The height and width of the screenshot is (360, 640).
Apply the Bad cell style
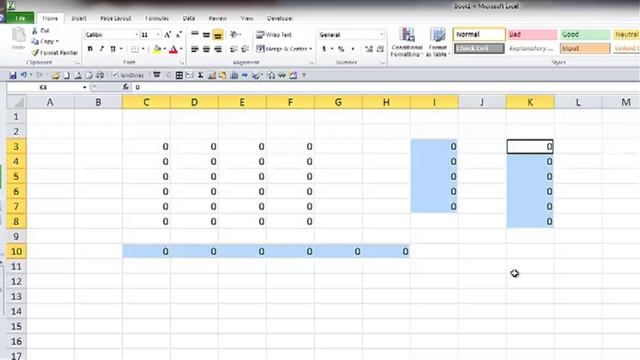[532, 34]
